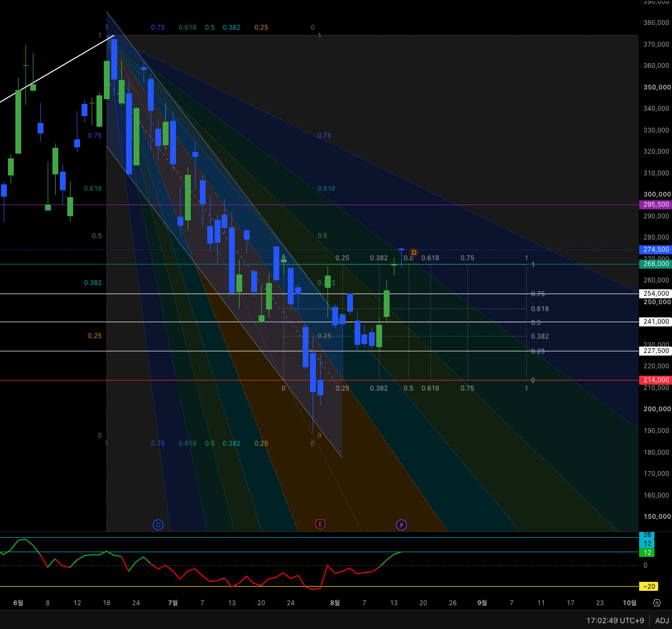This screenshot has height=629, width=672.
Task: Select the white trend line at upper left
Action: 57,68
